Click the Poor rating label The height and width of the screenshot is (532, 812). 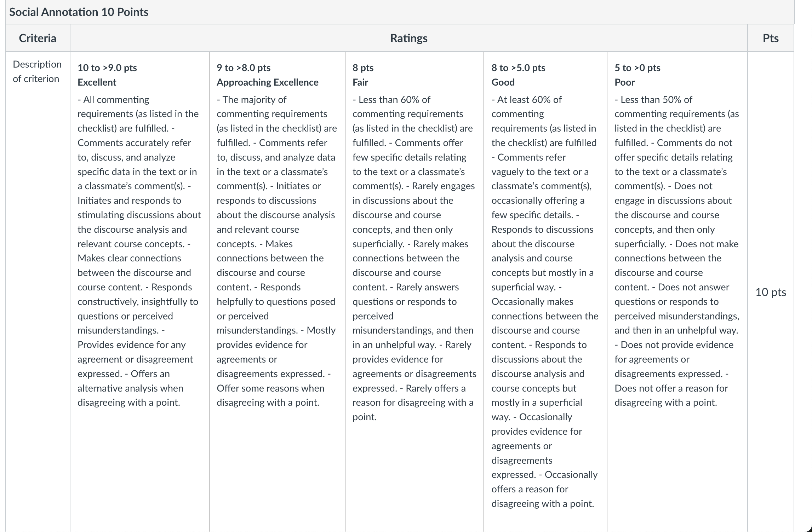(x=625, y=82)
